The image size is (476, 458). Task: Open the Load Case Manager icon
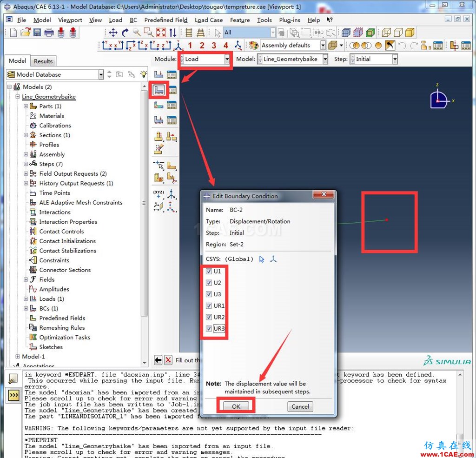[172, 120]
